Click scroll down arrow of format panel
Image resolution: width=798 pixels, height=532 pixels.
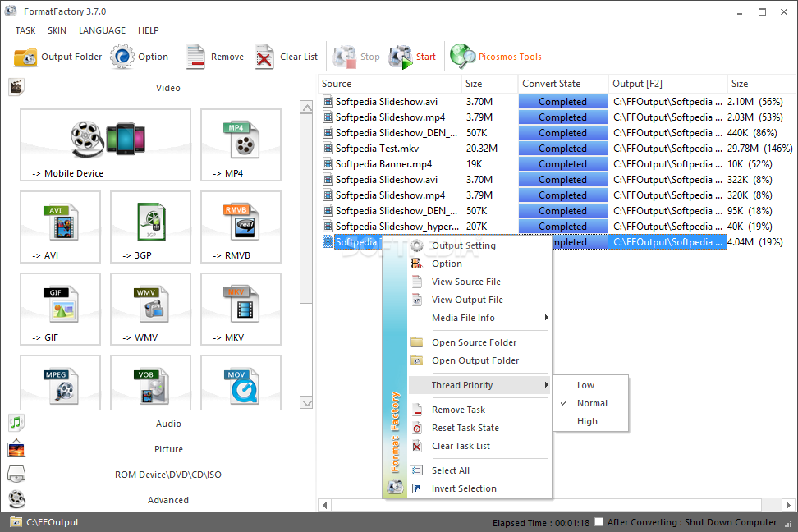[306, 402]
